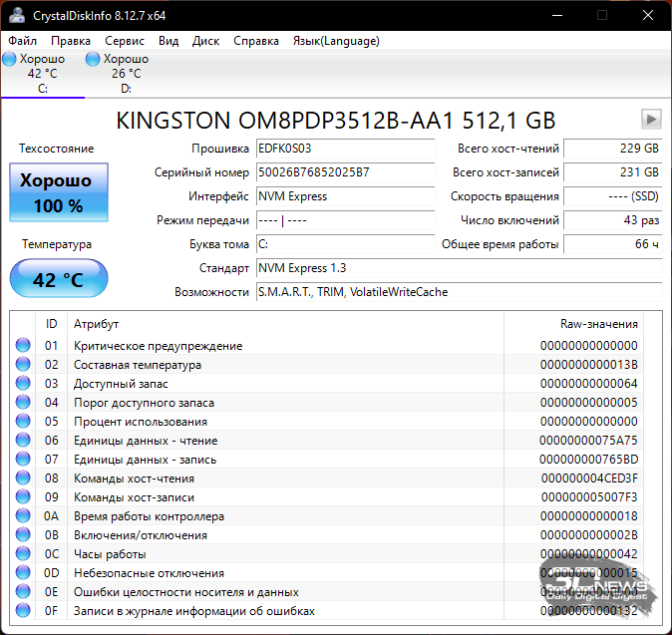Click the Интерфейс field NVM Express
This screenshot has width=672, height=635.
tap(345, 196)
